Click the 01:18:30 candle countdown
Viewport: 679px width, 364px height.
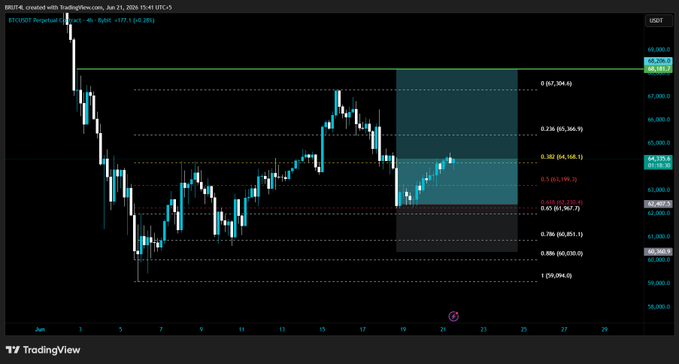coord(658,165)
